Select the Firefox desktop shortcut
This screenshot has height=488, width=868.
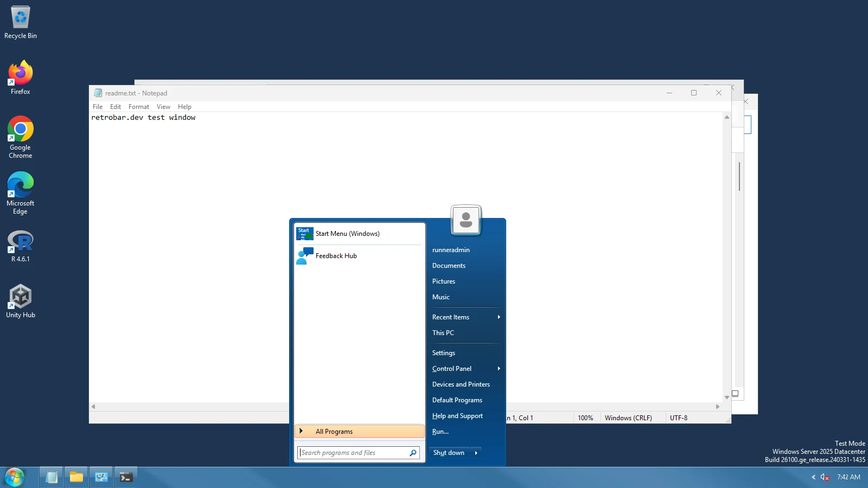pyautogui.click(x=21, y=78)
